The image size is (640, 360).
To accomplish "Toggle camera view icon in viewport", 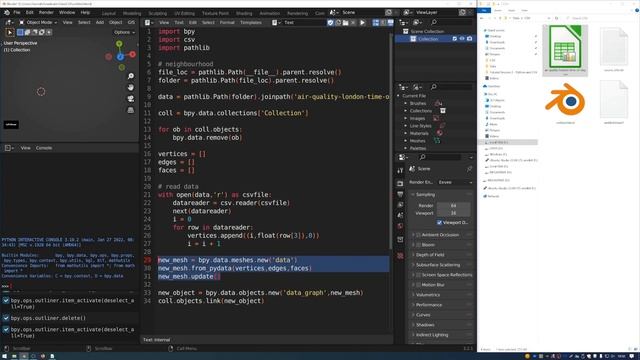I will 131,99.
